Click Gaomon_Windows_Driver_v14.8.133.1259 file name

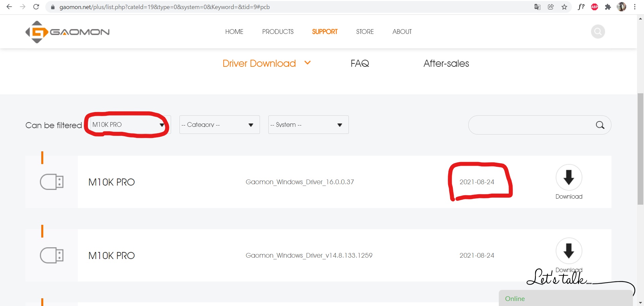[x=309, y=255]
